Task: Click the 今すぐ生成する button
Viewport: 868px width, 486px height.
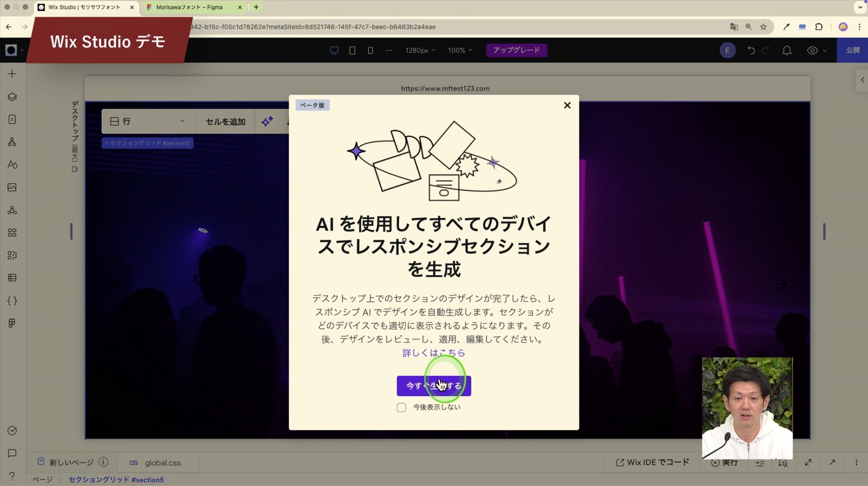Action: coord(434,386)
